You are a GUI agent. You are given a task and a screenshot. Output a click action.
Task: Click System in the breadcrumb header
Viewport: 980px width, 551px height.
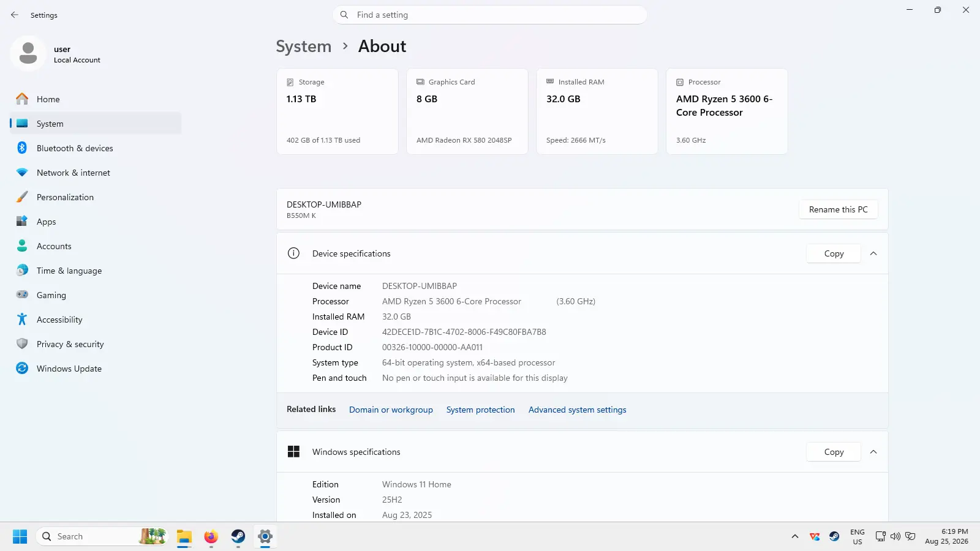303,47
